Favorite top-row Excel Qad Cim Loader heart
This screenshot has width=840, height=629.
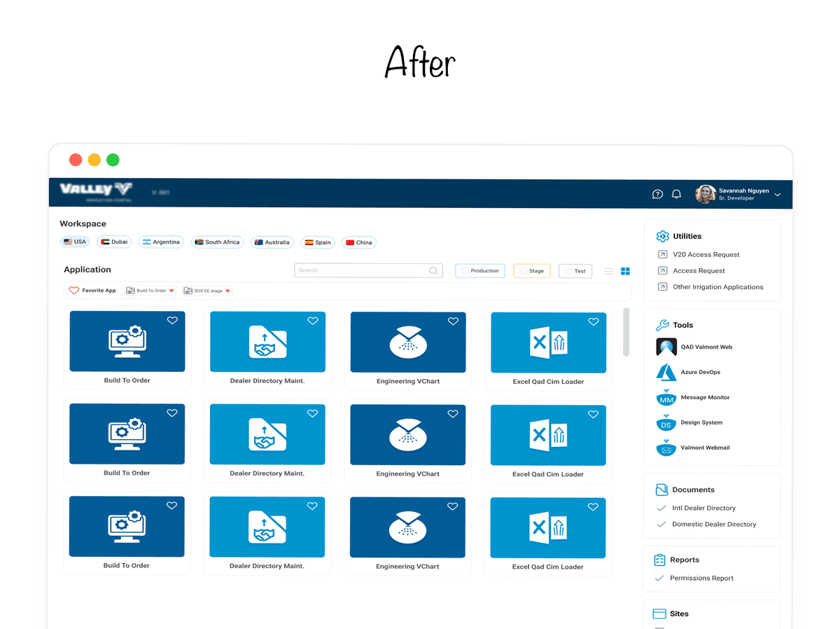(x=594, y=322)
